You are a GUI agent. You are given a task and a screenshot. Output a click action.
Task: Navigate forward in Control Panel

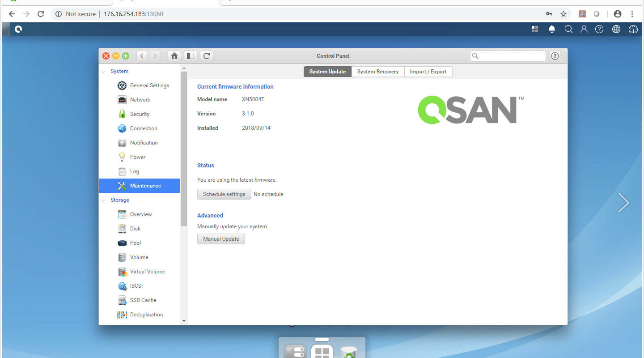pyautogui.click(x=155, y=56)
